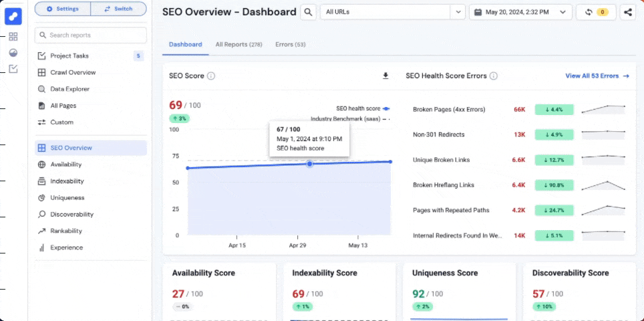Open the Discoverability Score card
Screen dimensions: 644x321
579,292
